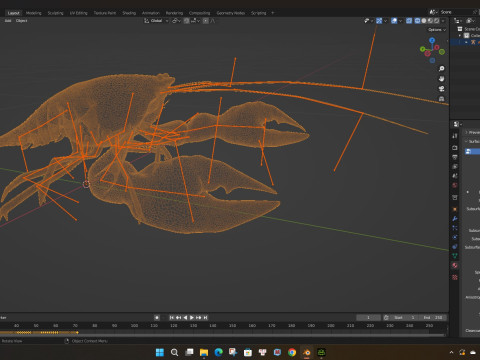Open Google Chrome from the taskbar

pos(292,352)
